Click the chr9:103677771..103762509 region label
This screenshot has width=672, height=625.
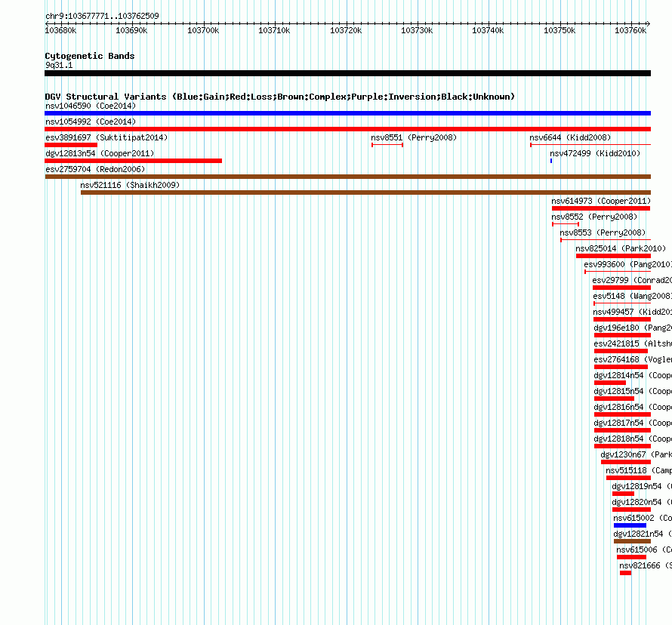pos(102,16)
